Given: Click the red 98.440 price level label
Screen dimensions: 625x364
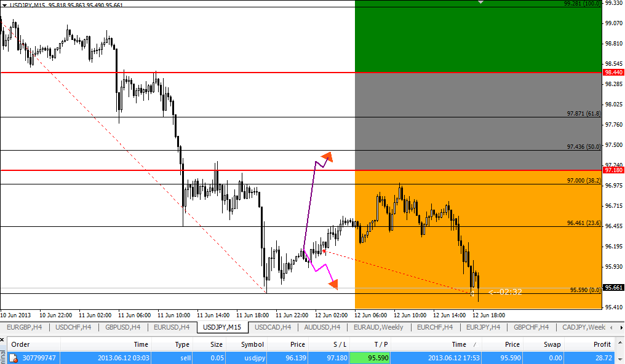Looking at the screenshot, I should point(613,73).
